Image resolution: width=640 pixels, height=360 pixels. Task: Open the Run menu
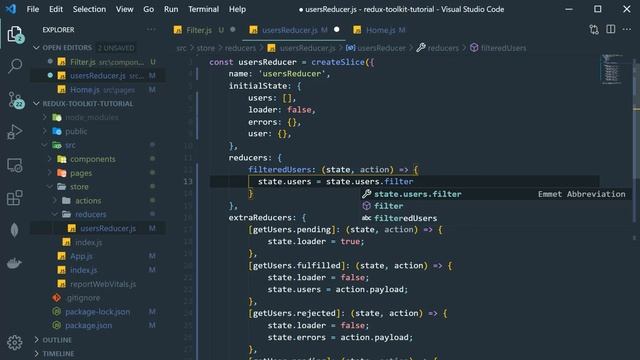point(171,9)
